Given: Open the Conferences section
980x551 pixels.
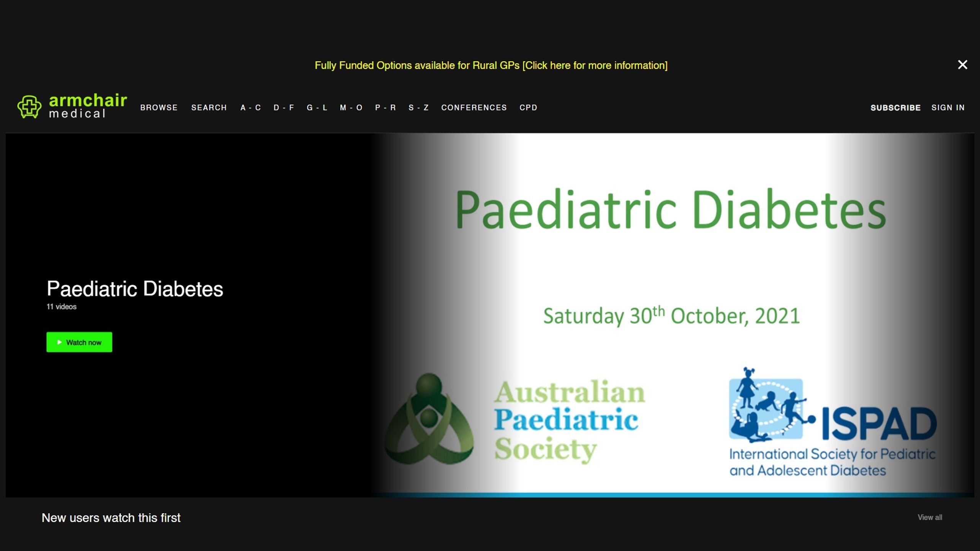Looking at the screenshot, I should click(x=474, y=108).
